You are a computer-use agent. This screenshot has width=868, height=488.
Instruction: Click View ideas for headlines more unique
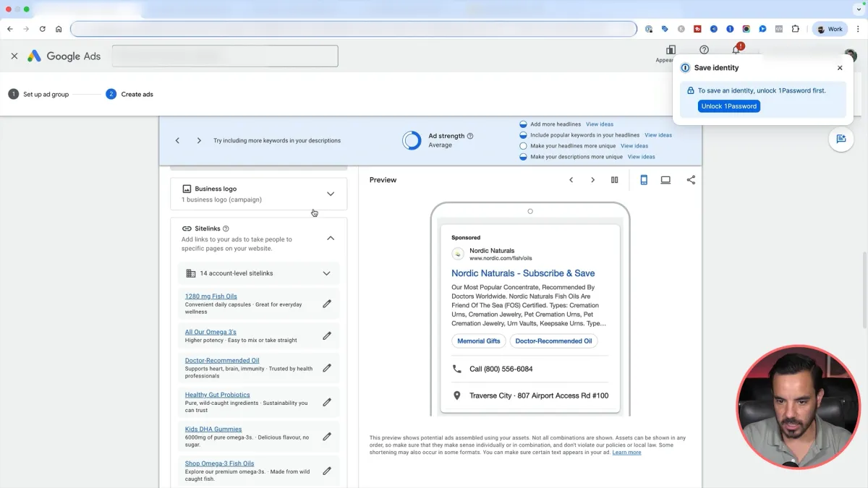[x=634, y=146]
